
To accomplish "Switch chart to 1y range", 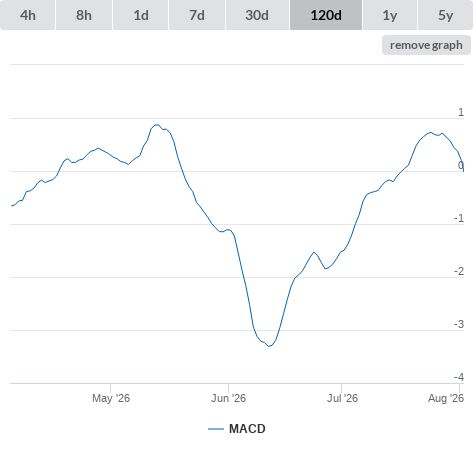I will click(x=390, y=15).
